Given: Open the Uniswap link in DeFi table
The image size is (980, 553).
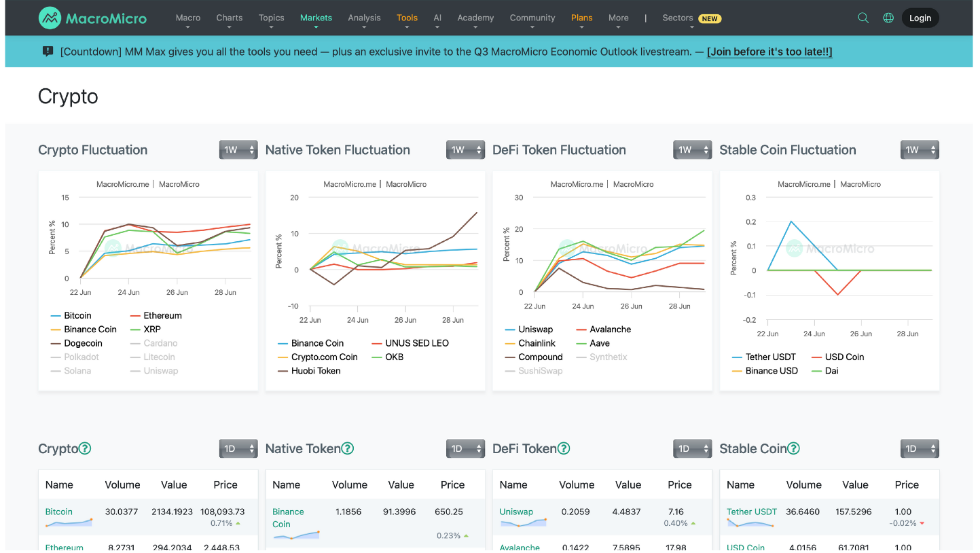Looking at the screenshot, I should [x=517, y=512].
